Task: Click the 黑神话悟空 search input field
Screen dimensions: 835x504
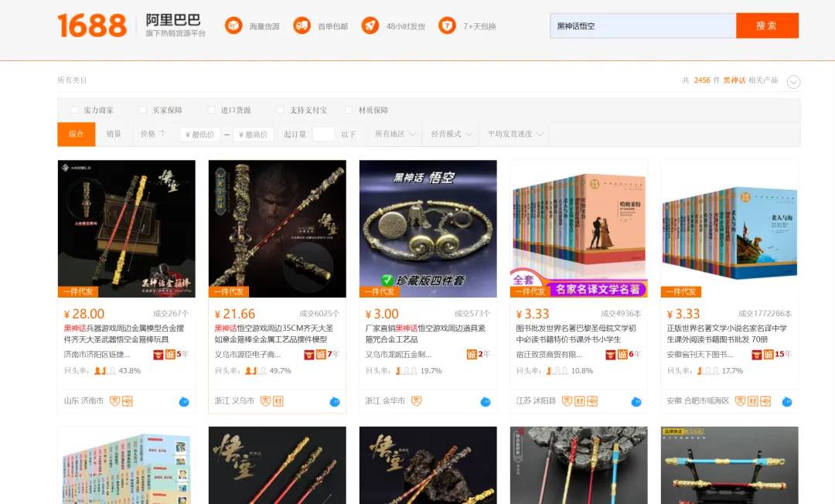Action: [643, 26]
